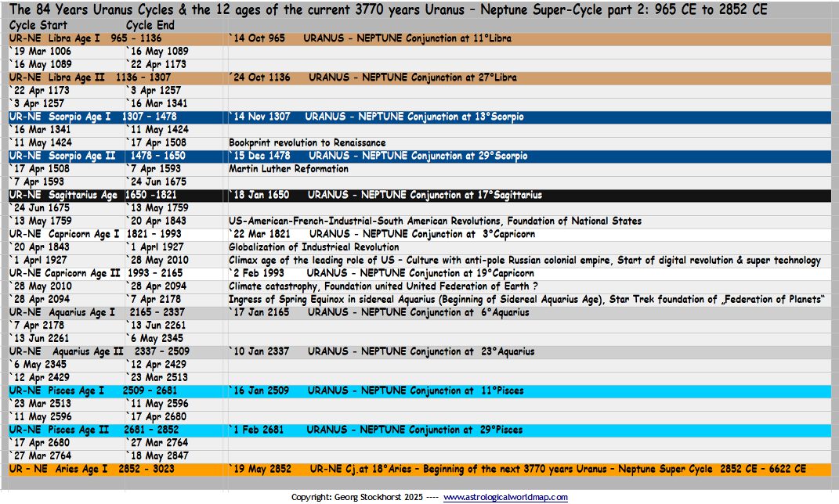This screenshot has height=504, width=839.
Task: Select the 'UR-NE Pisces Age II 2681 - 2852' row
Action: [x=420, y=430]
